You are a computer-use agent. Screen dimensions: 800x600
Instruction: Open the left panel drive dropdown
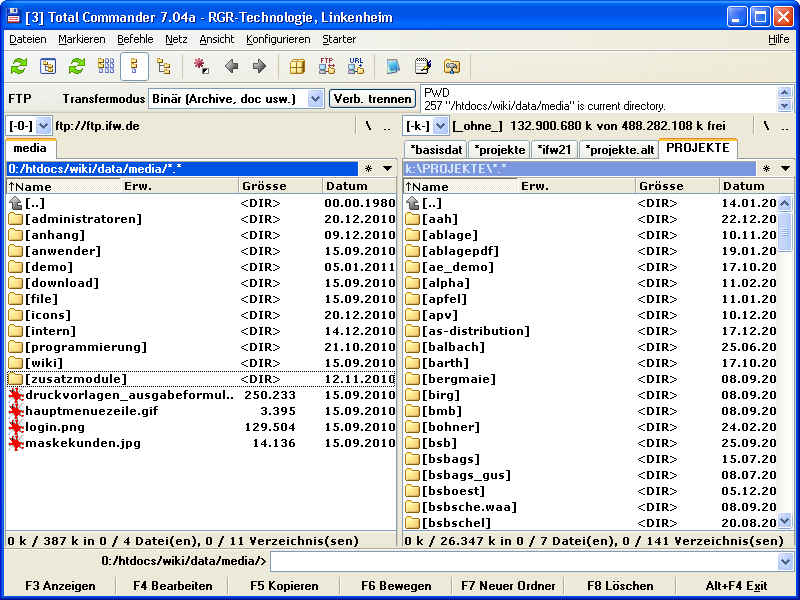pyautogui.click(x=43, y=126)
